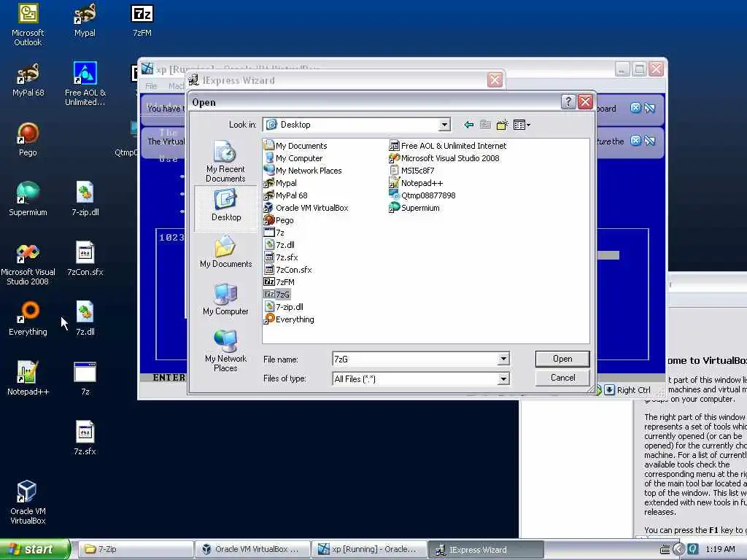
Task: Select 7z.dll file on desktop
Action: (85, 319)
